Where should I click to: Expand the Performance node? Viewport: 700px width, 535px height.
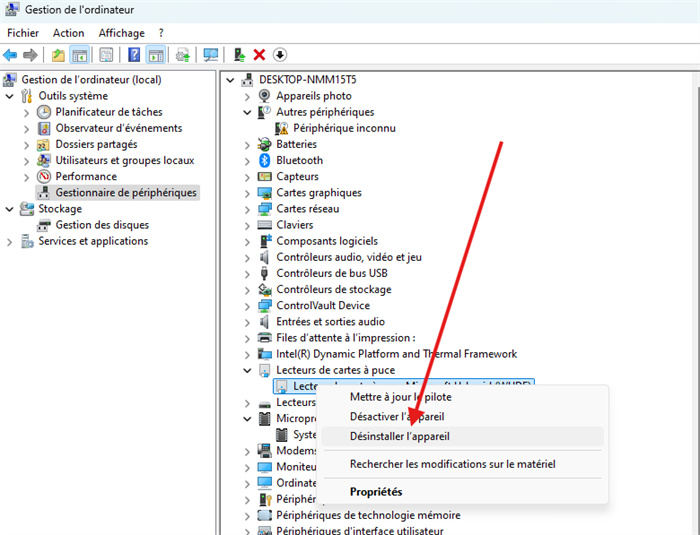point(26,177)
